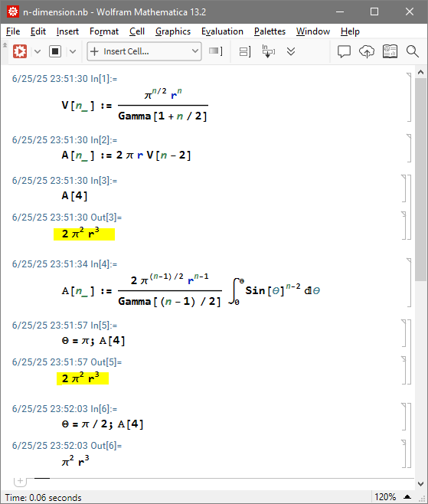
Task: Click the vertical scrollbar thumb
Action: 420,179
